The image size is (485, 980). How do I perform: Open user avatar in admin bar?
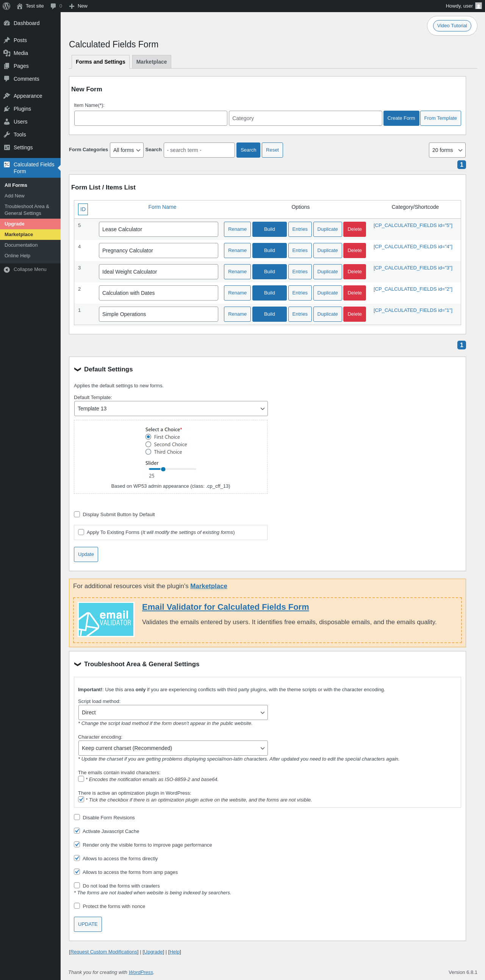click(479, 6)
